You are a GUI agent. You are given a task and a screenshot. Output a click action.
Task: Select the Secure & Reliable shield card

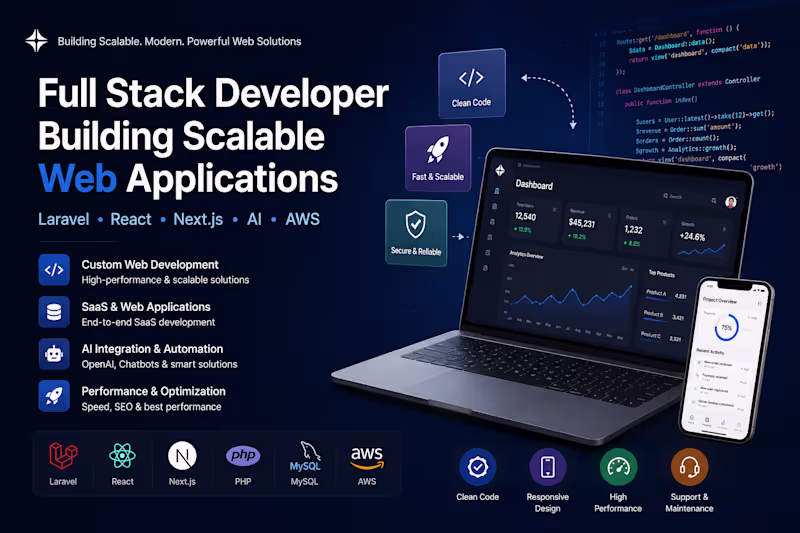pyautogui.click(x=416, y=233)
